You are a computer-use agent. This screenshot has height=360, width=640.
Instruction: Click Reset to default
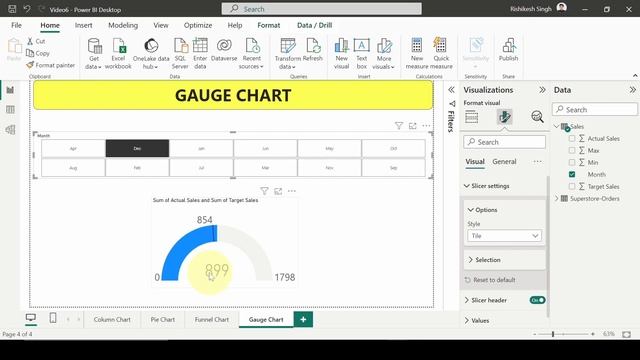[x=490, y=280]
